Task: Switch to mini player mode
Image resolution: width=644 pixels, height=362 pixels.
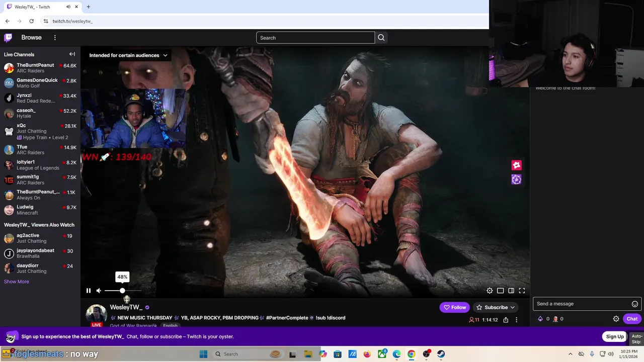Action: [500, 291]
